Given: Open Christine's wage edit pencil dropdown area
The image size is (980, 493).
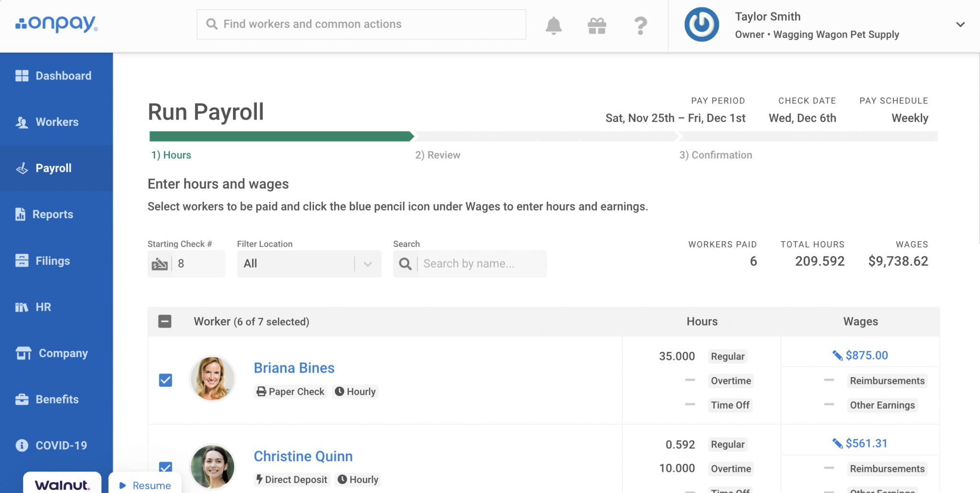Looking at the screenshot, I should [837, 443].
